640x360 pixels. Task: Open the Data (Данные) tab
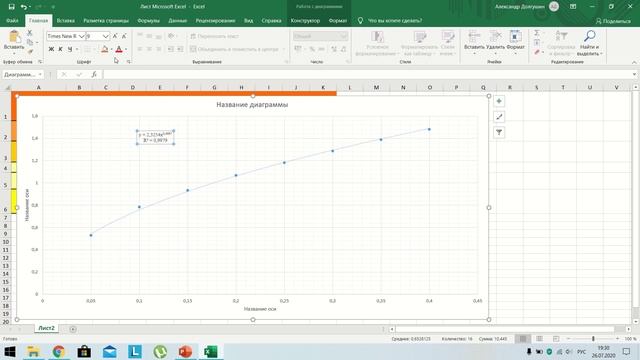178,20
